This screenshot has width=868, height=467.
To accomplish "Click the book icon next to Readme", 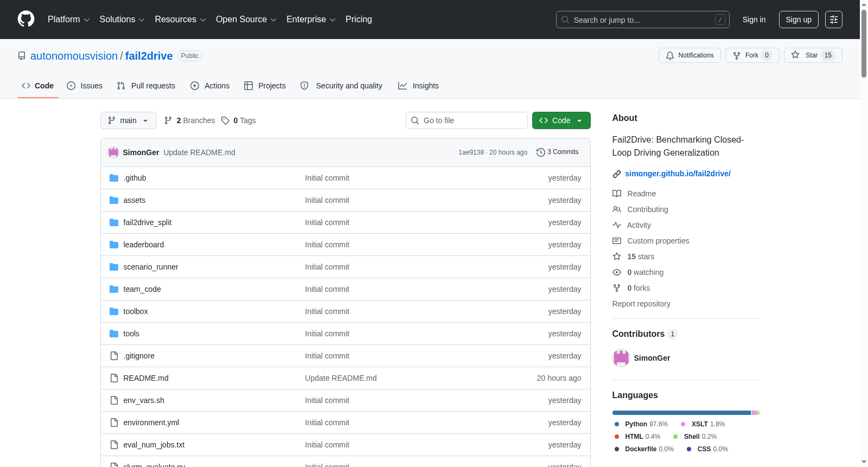I will [617, 194].
